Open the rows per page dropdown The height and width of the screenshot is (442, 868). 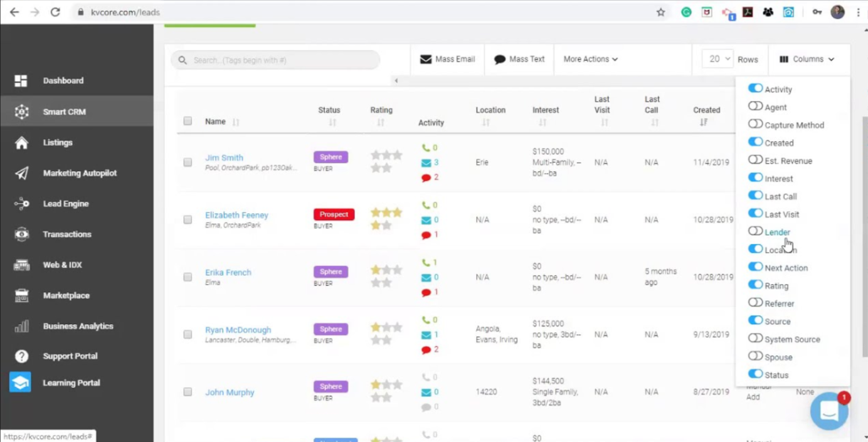point(718,59)
